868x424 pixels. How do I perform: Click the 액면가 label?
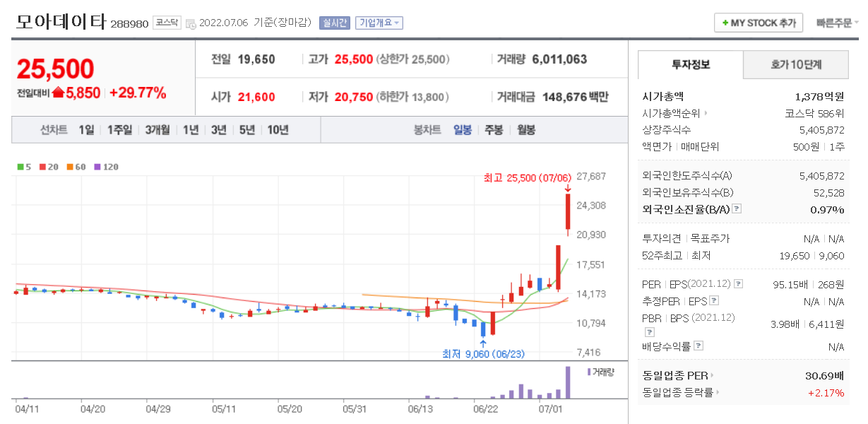pyautogui.click(x=657, y=147)
